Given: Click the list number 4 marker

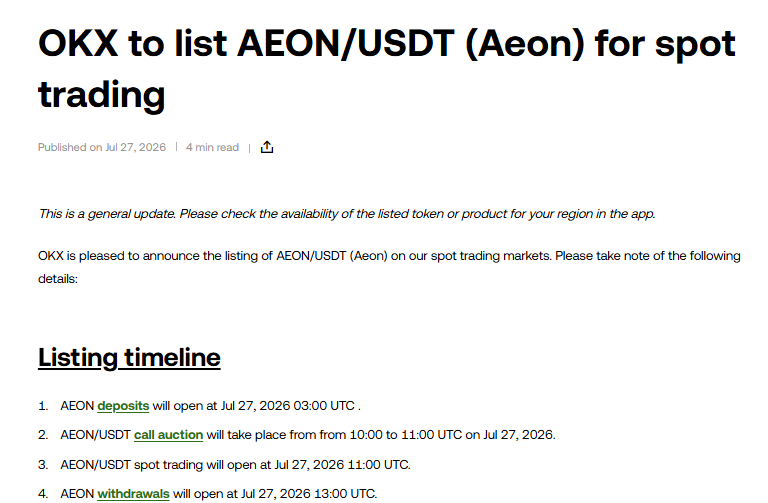Looking at the screenshot, I should click(43, 494).
